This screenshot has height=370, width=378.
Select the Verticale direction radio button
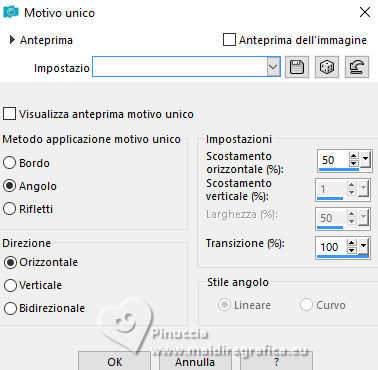click(10, 285)
